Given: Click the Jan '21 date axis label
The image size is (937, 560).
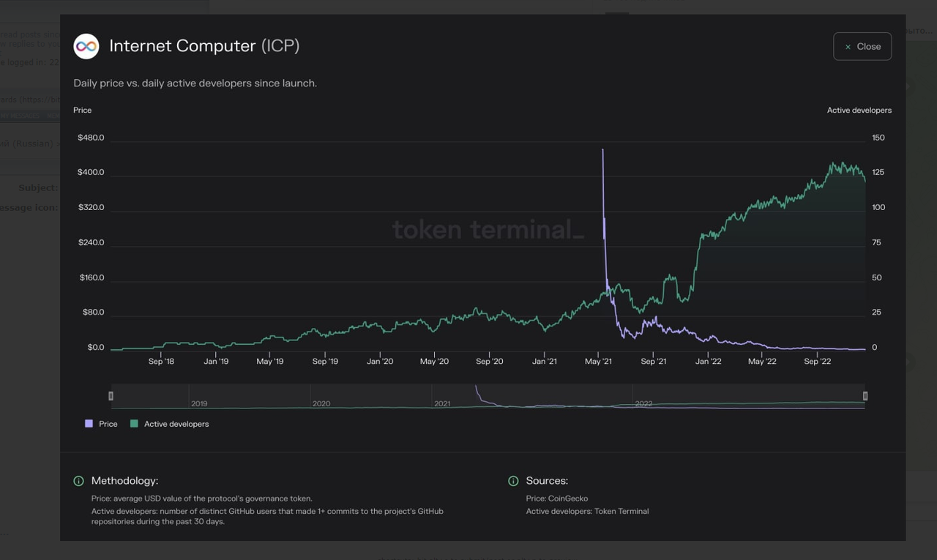Looking at the screenshot, I should [x=544, y=362].
